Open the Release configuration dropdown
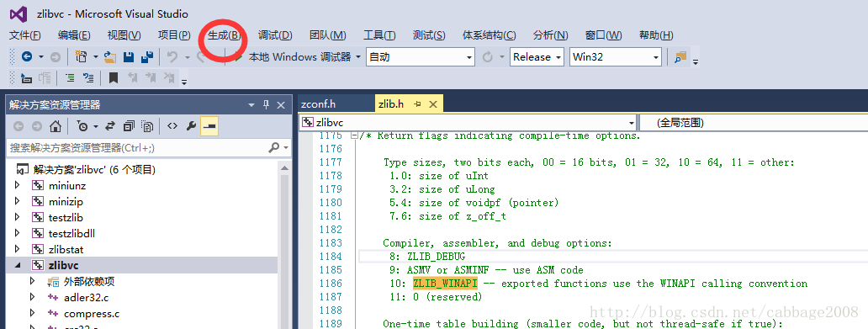This screenshot has height=329, width=868. click(537, 56)
